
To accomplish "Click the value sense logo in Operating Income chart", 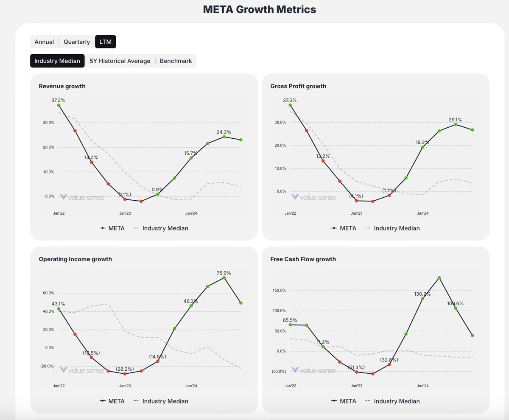I will 83,370.
